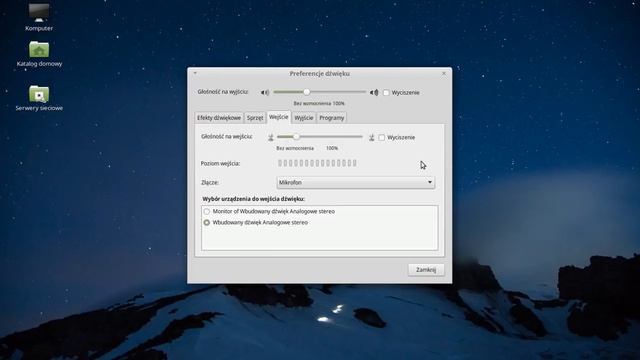Select Wbudowany dźwięk Analogowe stereo radio button
Image resolution: width=640 pixels, height=360 pixels.
[207, 222]
